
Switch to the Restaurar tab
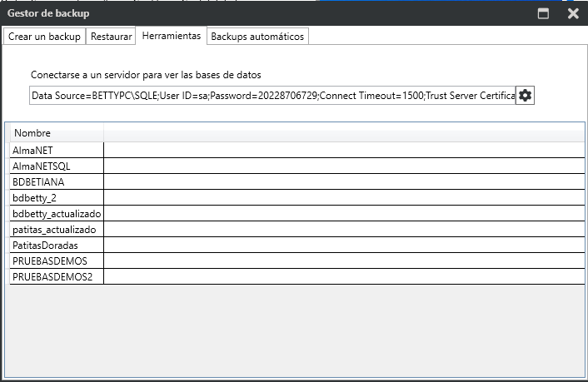click(x=111, y=37)
